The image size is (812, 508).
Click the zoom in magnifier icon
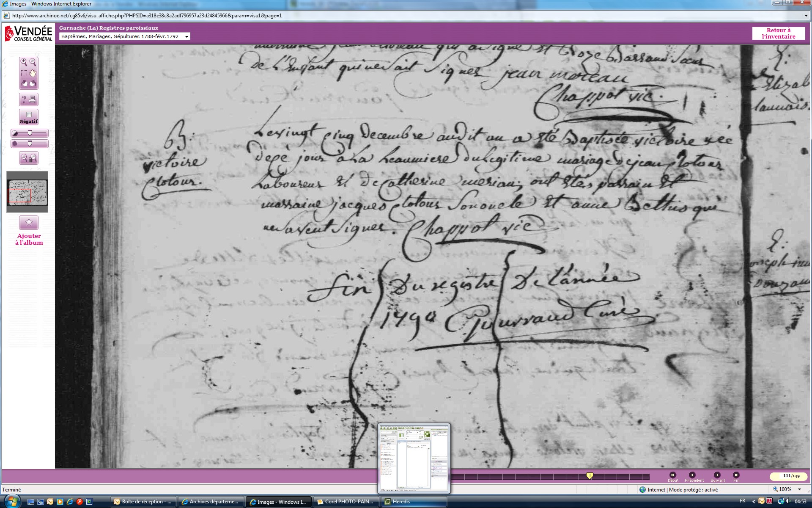point(24,62)
